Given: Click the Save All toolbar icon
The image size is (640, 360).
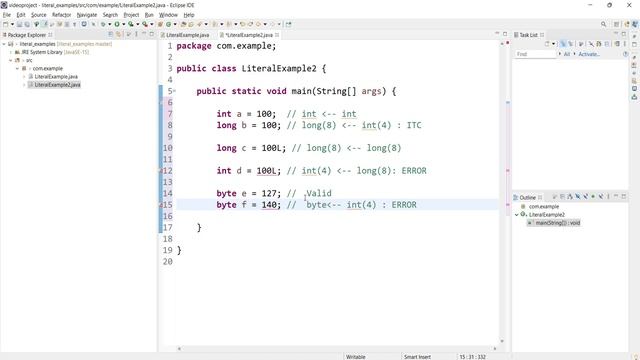Looking at the screenshot, I should point(27,24).
